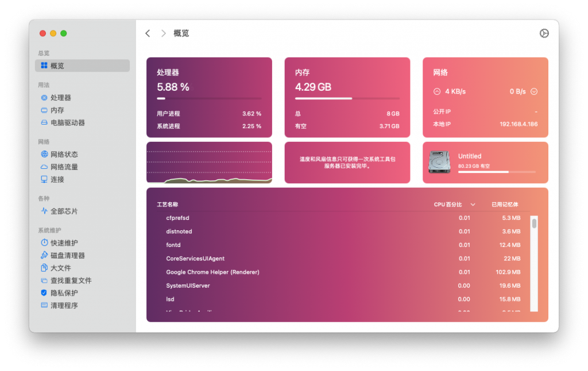Open the 查找重复文件 label in sidebar
The width and height of the screenshot is (588, 371).
click(71, 281)
